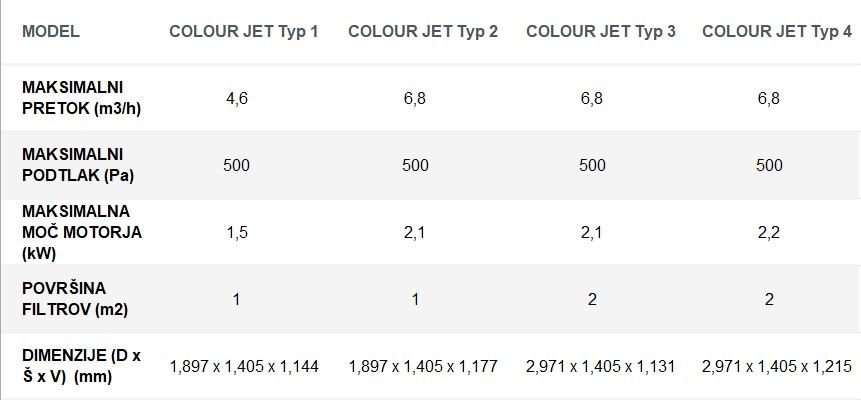Click the 6,8 flow value for Typ 4
Viewport: 861px width, 400px height.
(x=769, y=98)
